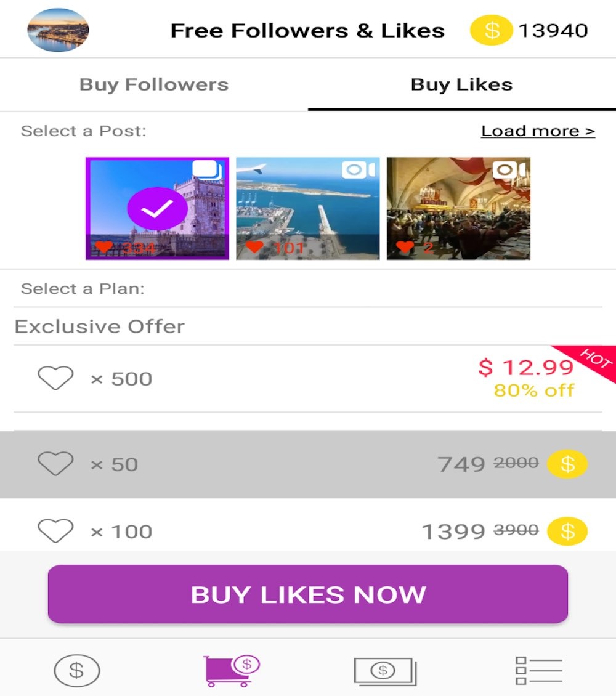The height and width of the screenshot is (696, 616).
Task: Select the 100 likes plan row
Action: coord(308,530)
